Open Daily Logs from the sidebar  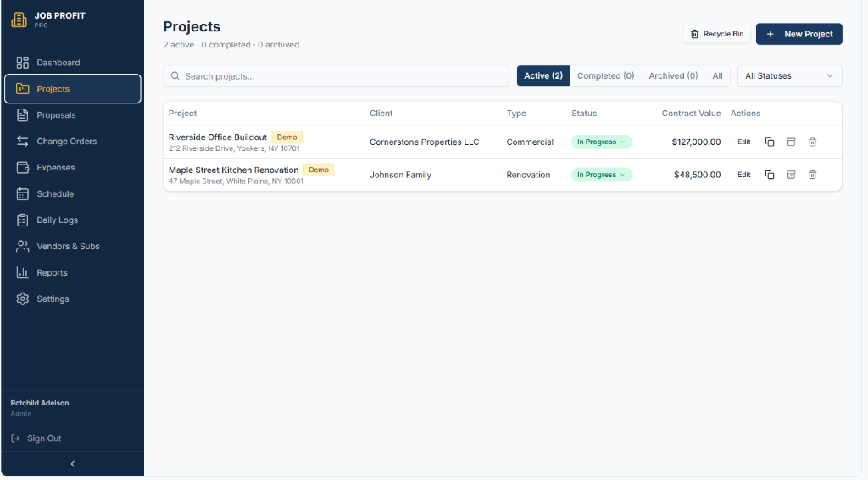(73, 220)
